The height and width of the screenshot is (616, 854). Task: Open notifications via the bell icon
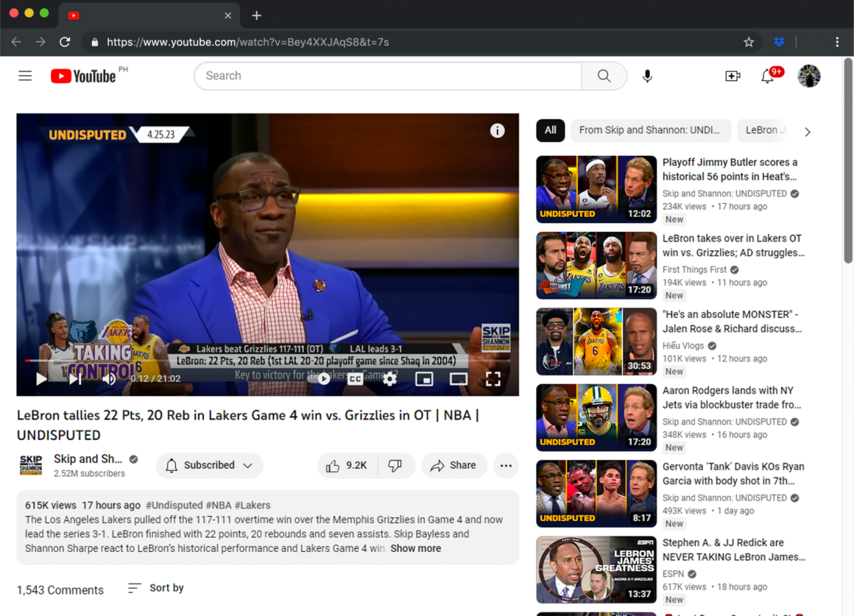pyautogui.click(x=769, y=76)
